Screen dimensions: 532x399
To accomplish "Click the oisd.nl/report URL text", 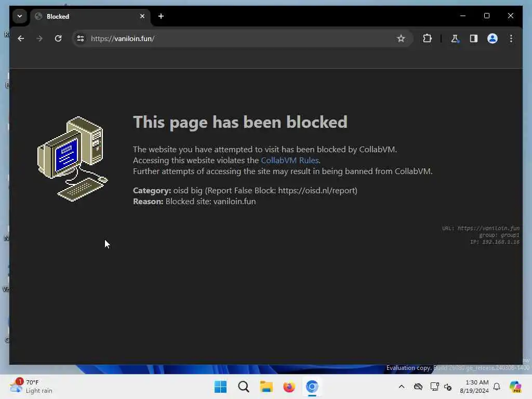I will [x=316, y=190].
